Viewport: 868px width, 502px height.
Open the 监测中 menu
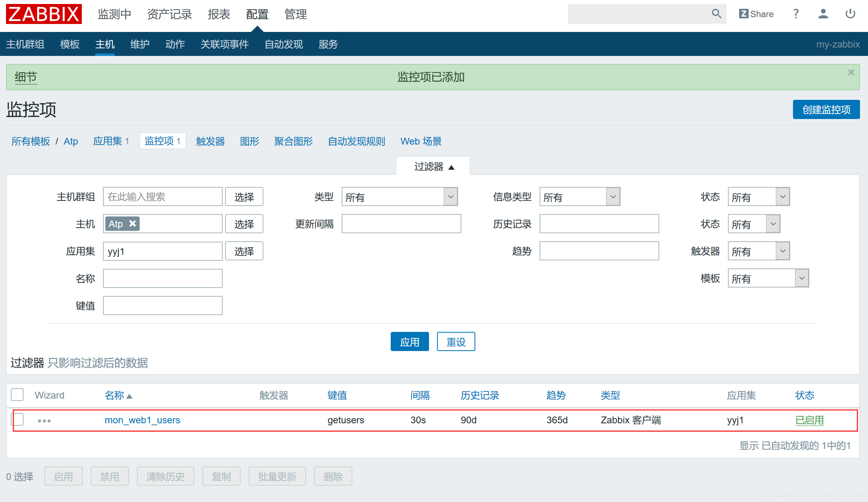115,14
